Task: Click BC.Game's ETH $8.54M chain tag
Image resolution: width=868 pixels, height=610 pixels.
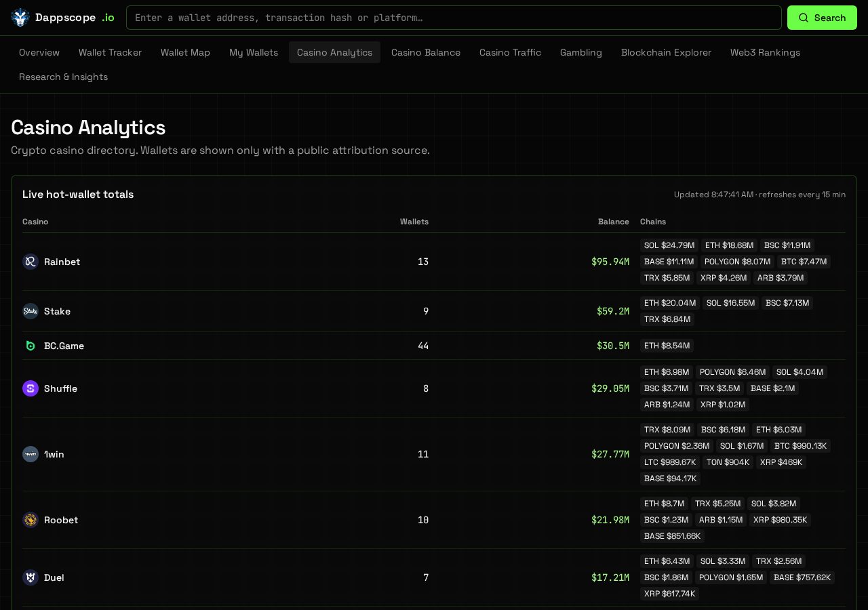Action: tap(667, 346)
